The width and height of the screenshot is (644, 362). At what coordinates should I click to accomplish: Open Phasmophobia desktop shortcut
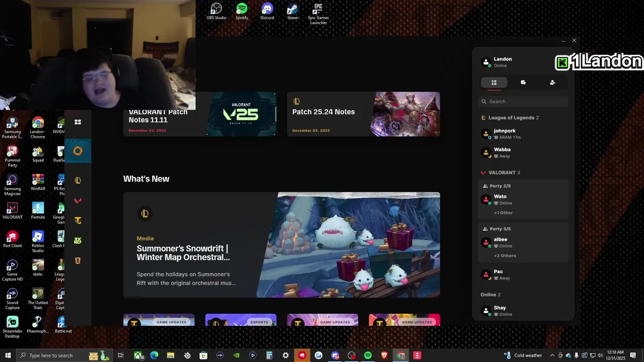[x=38, y=325]
